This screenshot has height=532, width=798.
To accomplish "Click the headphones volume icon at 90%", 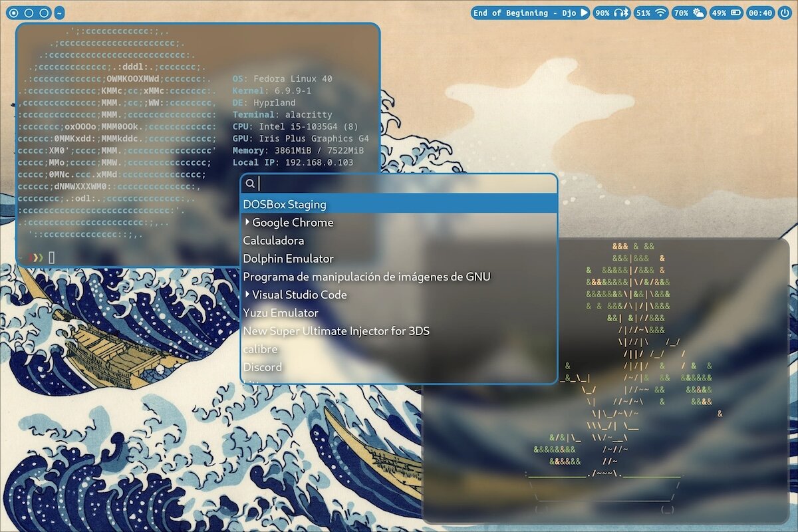I will click(x=618, y=13).
